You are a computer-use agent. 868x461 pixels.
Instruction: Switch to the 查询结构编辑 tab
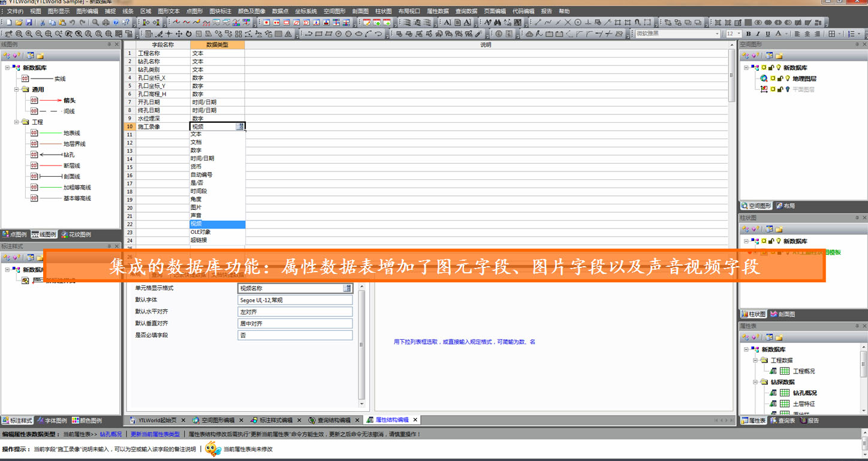tap(334, 420)
